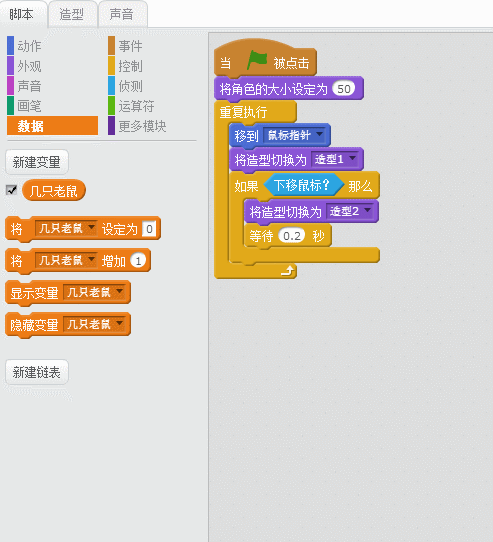
Task: Open the 造型2 costume dropdown
Action: click(x=350, y=211)
